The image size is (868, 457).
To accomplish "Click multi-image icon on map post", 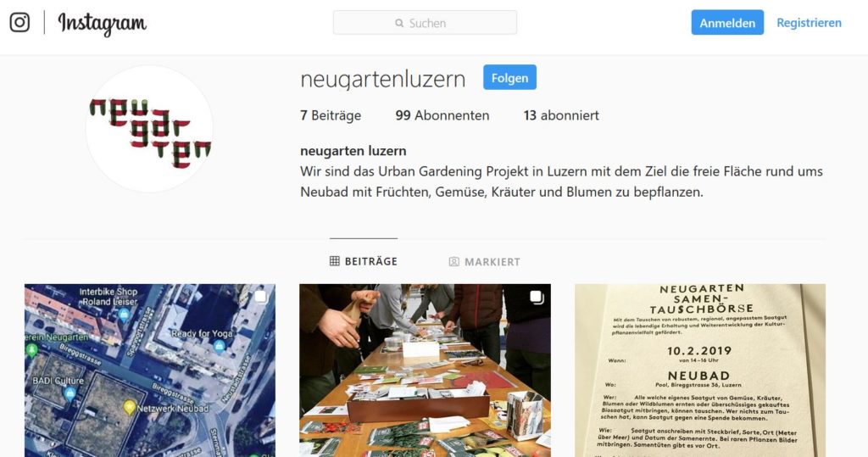I will pos(260,297).
